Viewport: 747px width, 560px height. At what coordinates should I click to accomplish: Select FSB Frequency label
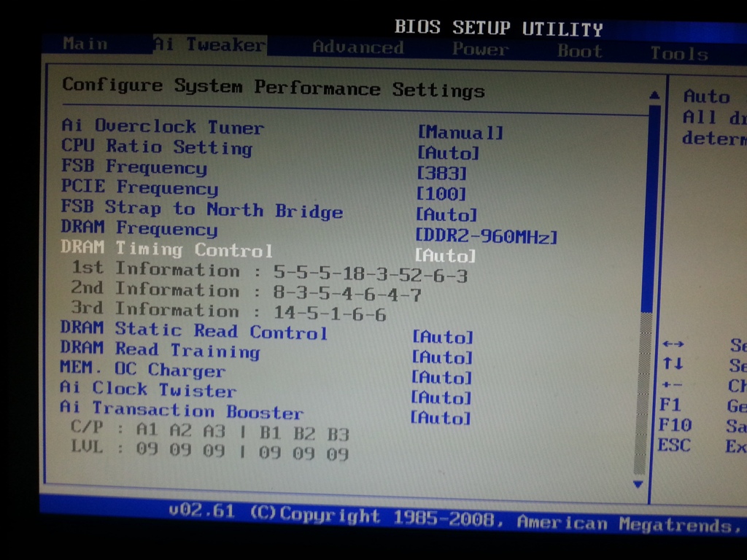pyautogui.click(x=134, y=167)
